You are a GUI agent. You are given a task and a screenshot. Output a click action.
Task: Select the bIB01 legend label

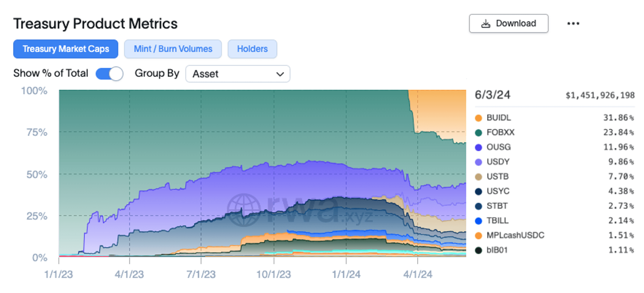[497, 250]
